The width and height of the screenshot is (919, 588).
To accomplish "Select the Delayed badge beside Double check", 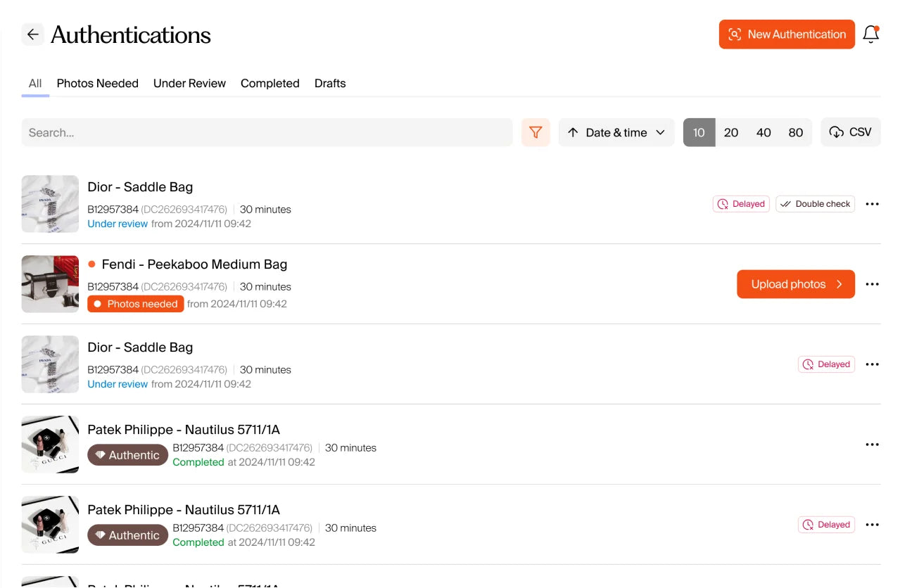I will 741,204.
